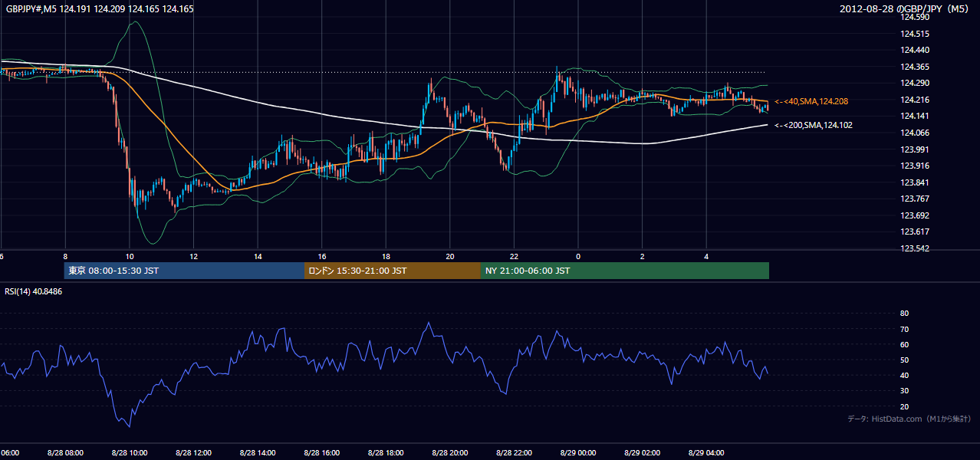Click the GBPJPY#,M5 symbol header text

pyautogui.click(x=100, y=9)
